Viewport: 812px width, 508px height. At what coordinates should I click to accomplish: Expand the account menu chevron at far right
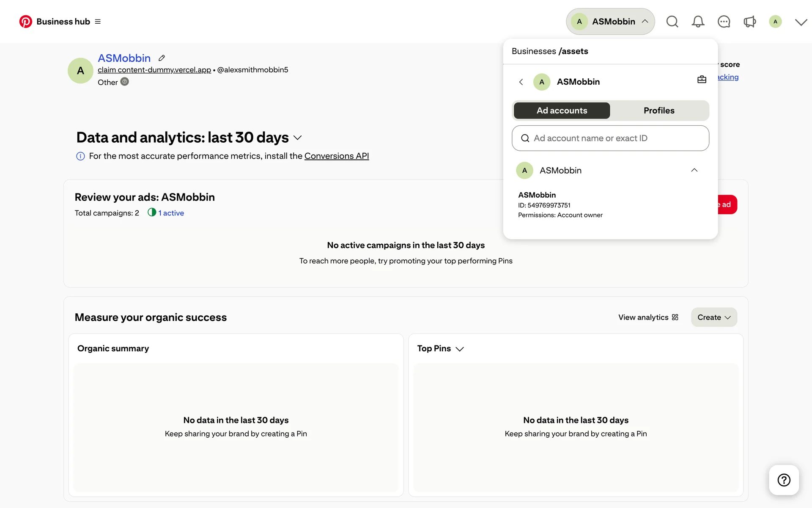coord(801,22)
